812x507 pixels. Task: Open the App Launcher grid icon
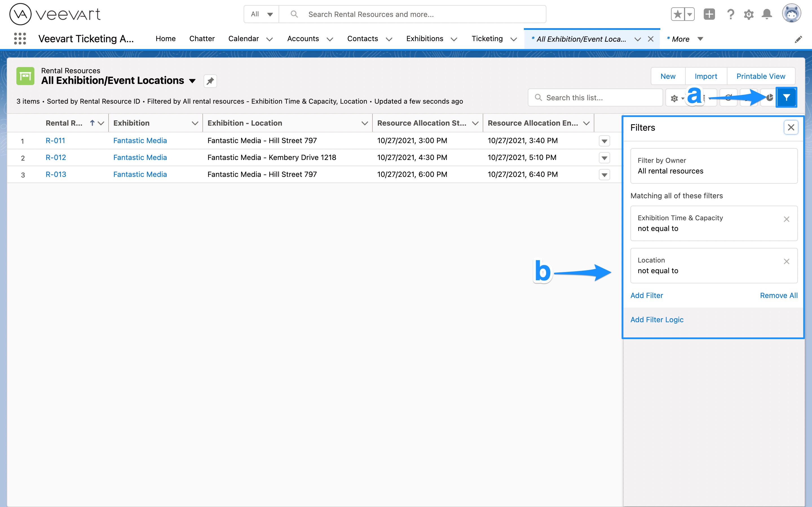(20, 39)
